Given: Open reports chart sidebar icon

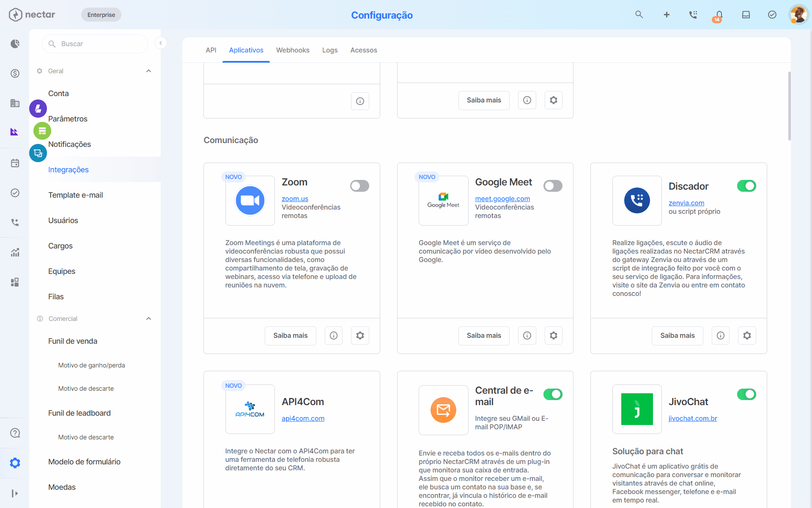Looking at the screenshot, I should pos(15,252).
